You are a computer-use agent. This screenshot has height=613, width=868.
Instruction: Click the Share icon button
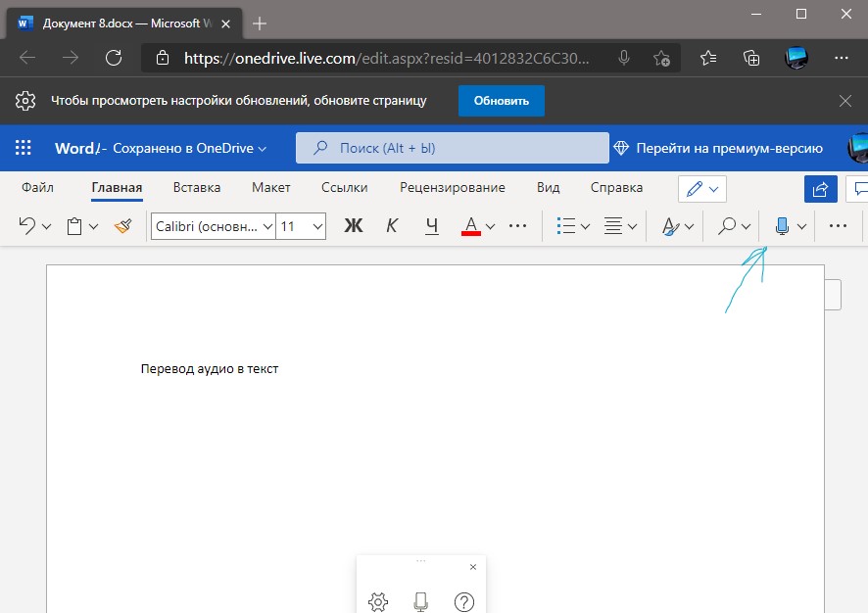pyautogui.click(x=819, y=188)
